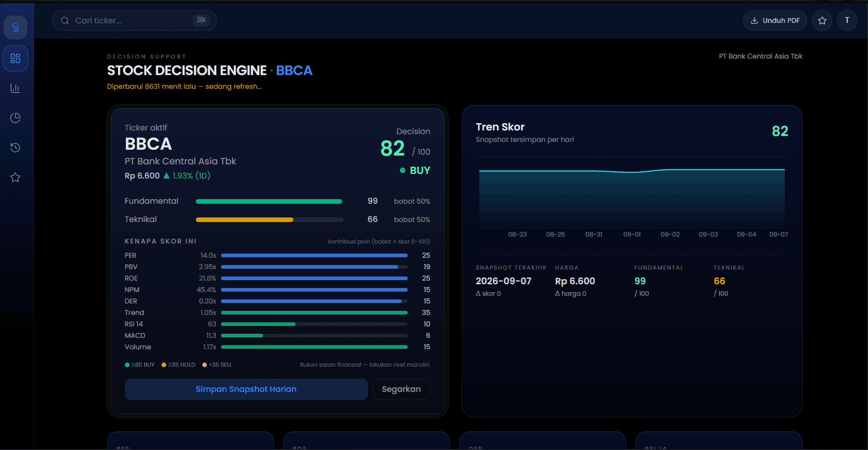Click the 08-23 date on trend chart
Image resolution: width=868 pixels, height=450 pixels.
pos(518,234)
